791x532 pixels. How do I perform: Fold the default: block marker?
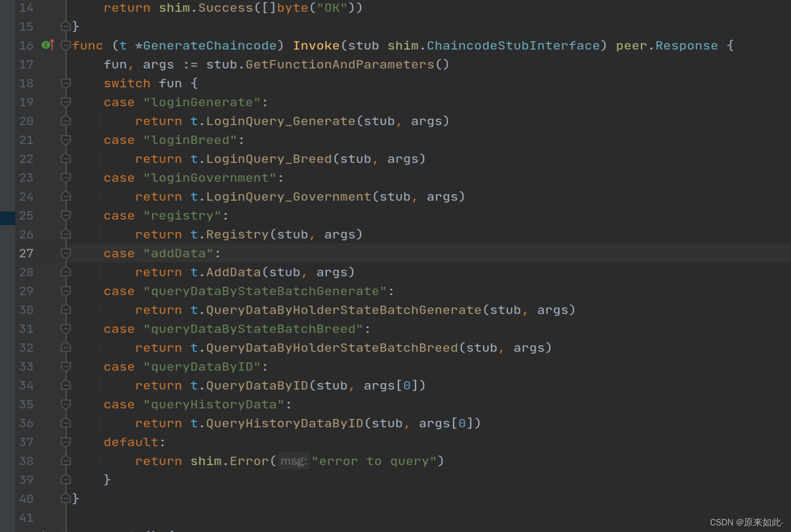tap(66, 442)
